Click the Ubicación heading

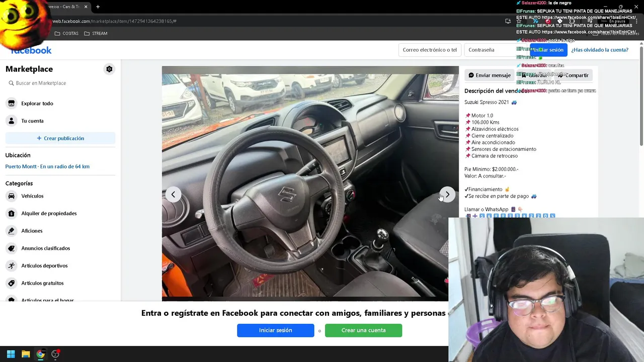click(18, 155)
